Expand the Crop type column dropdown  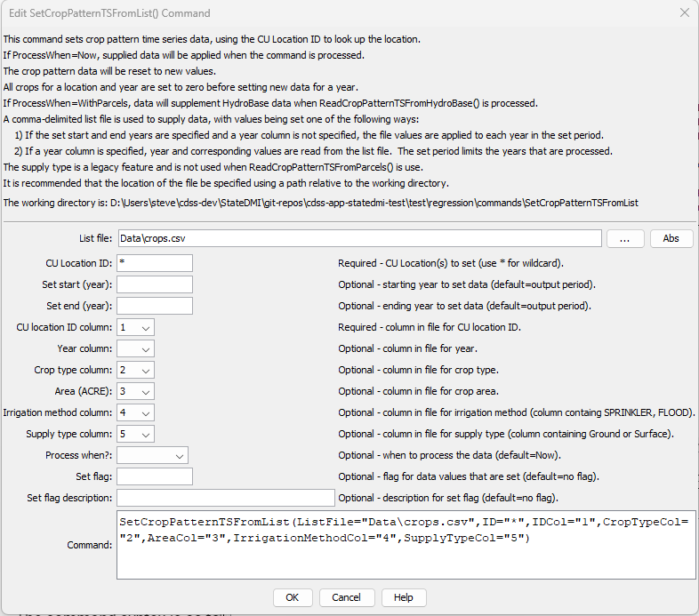click(135, 370)
